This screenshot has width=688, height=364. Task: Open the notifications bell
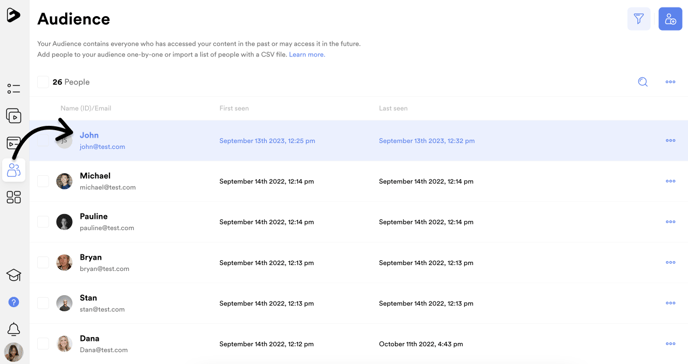click(14, 329)
